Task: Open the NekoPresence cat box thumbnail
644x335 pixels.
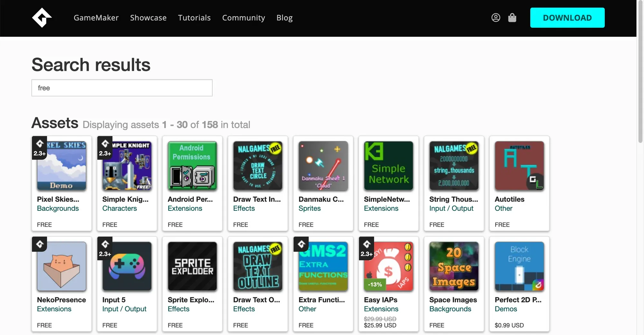Action: 62,266
